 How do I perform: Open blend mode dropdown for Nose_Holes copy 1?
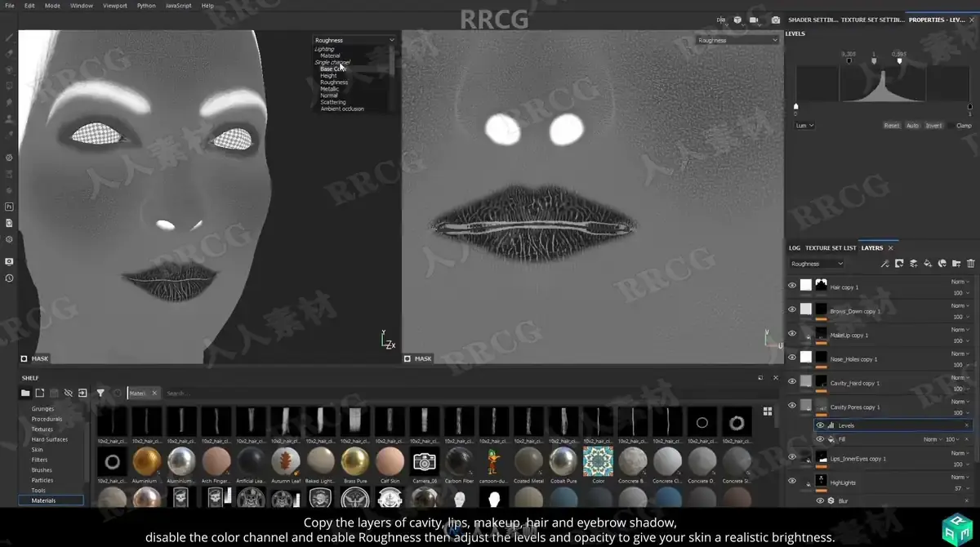coord(960,354)
